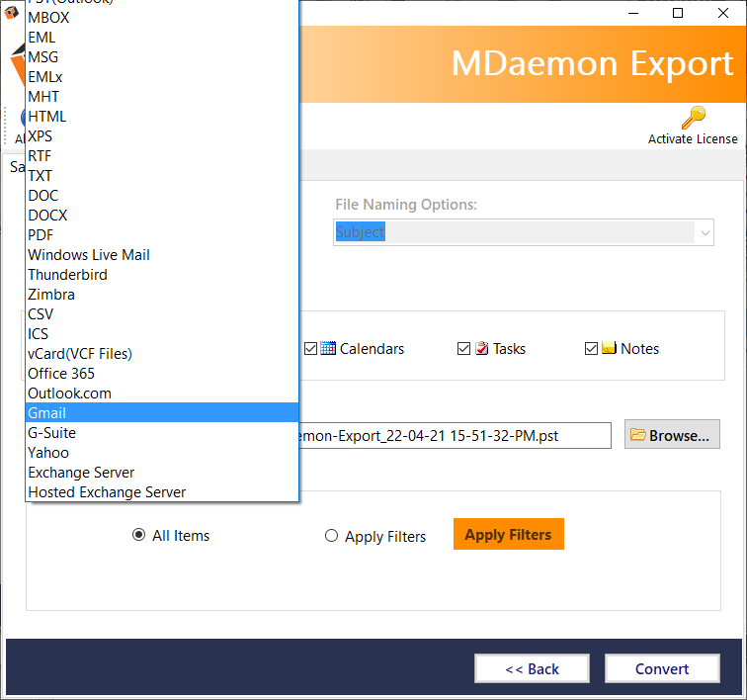Screen dimensions: 747x700
Task: Choose RTF in the list
Action: point(162,156)
